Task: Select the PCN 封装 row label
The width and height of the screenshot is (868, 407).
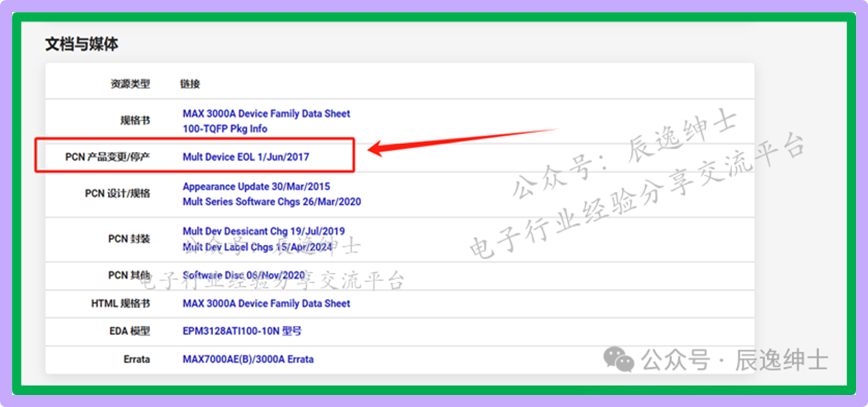Action: point(129,239)
